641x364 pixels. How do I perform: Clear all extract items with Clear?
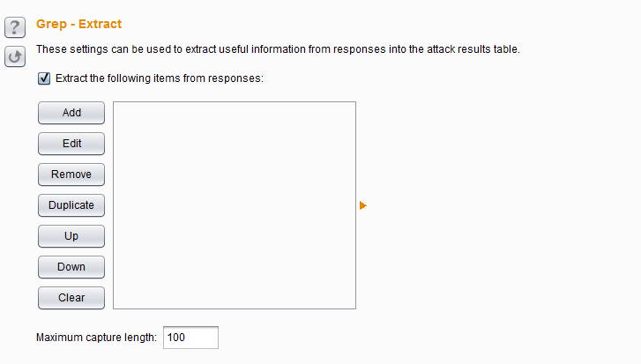coord(71,298)
